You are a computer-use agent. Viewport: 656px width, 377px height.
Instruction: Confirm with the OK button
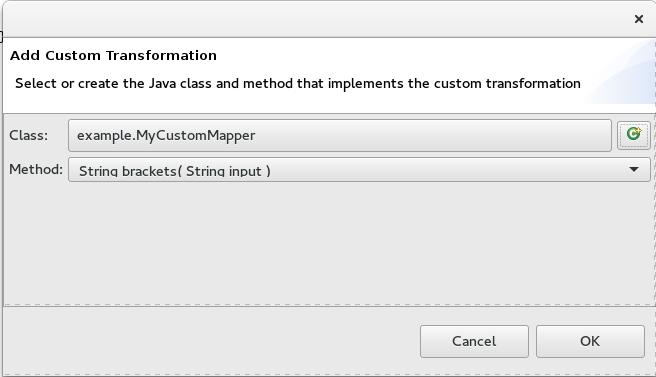point(590,341)
